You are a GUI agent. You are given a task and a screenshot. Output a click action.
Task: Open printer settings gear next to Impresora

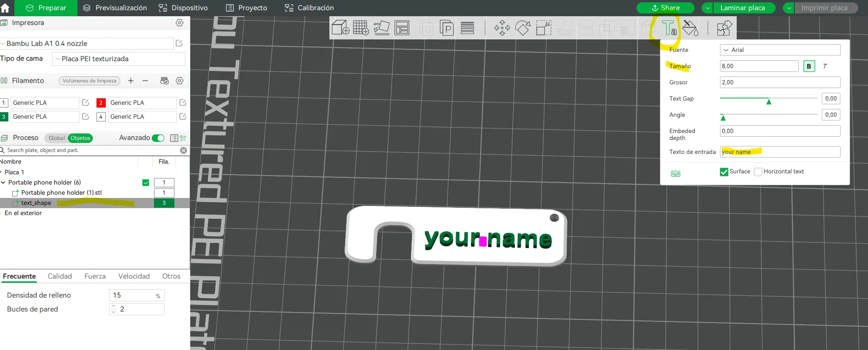(180, 23)
